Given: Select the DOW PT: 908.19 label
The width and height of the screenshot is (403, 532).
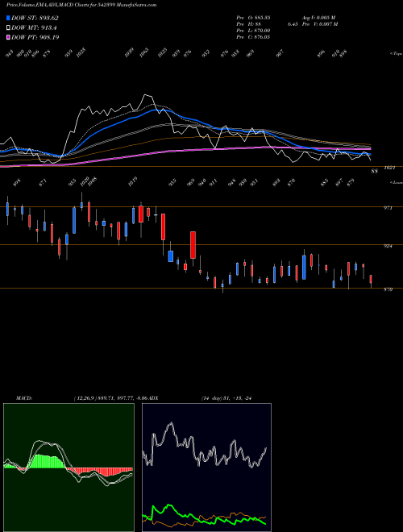Looking at the screenshot, I should [35, 37].
